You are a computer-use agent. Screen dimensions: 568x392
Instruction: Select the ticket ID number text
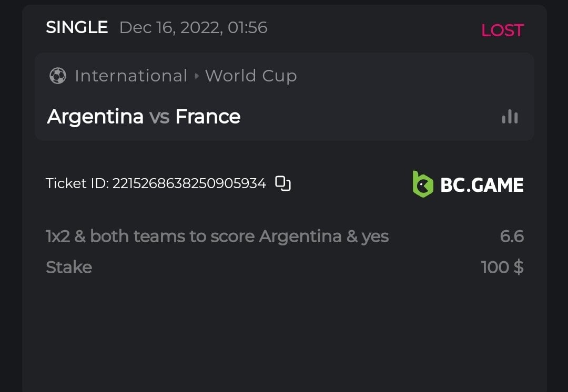[189, 183]
